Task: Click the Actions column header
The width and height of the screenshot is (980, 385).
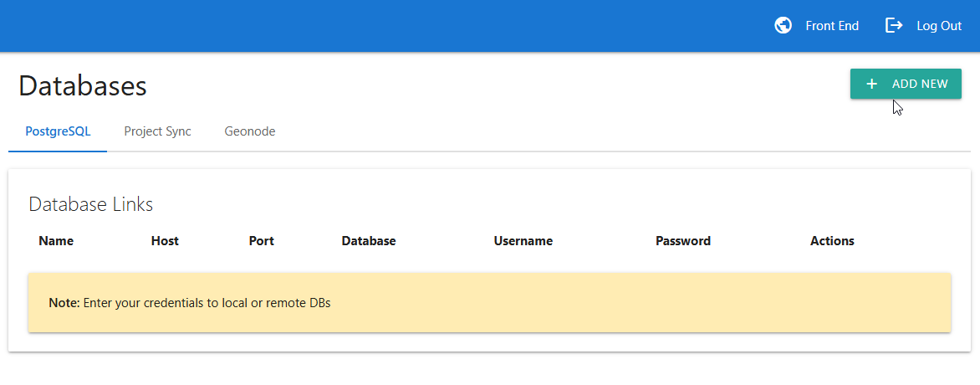Action: 832,241
